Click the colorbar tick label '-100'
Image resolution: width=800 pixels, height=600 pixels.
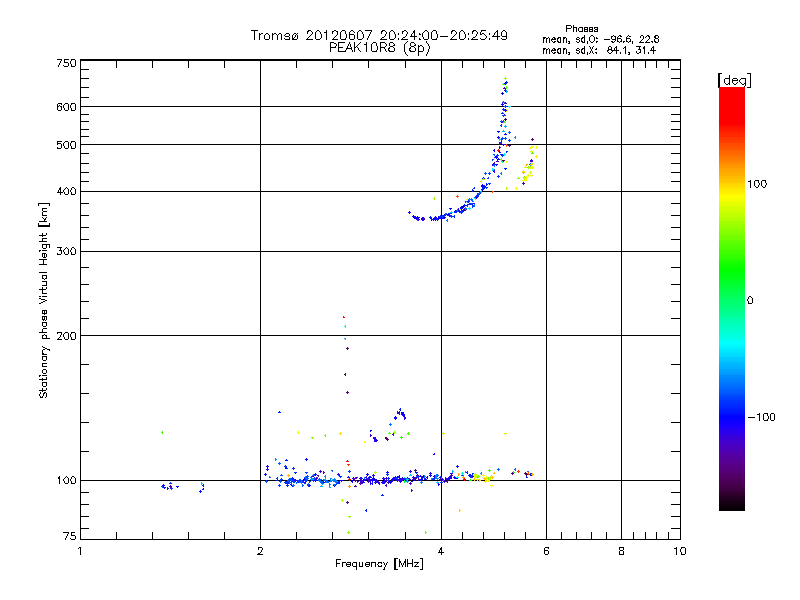(x=761, y=417)
